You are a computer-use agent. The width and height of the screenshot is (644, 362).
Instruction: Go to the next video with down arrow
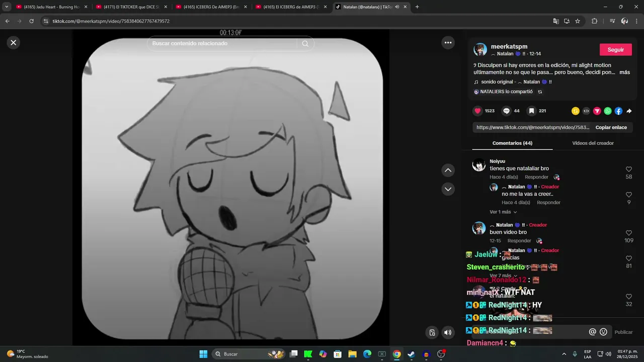448,189
